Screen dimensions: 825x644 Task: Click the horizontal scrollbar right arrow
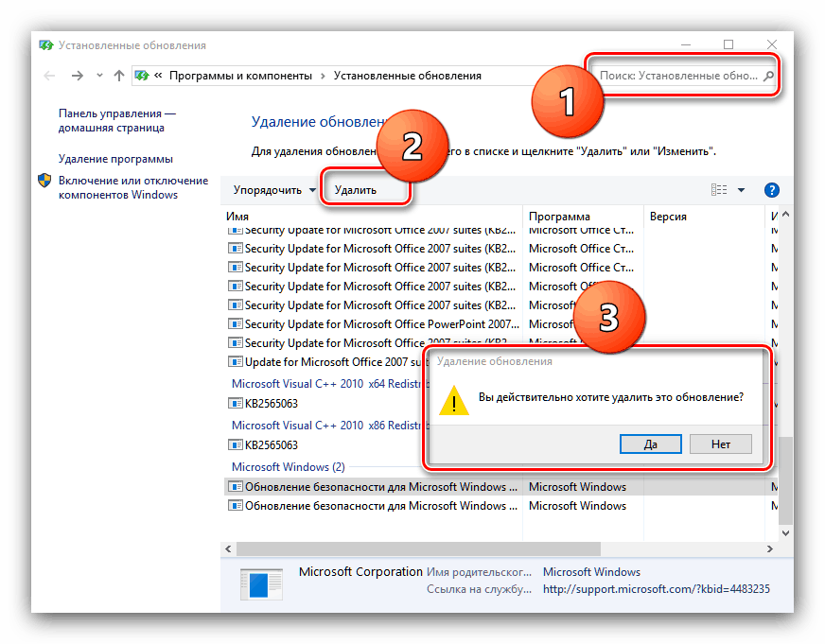pyautogui.click(x=770, y=548)
